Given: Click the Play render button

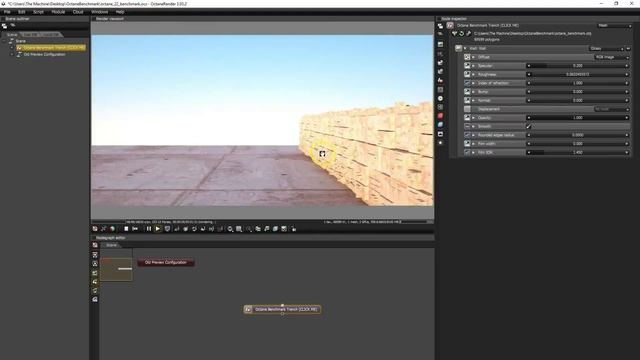Looking at the screenshot, I should [158, 229].
